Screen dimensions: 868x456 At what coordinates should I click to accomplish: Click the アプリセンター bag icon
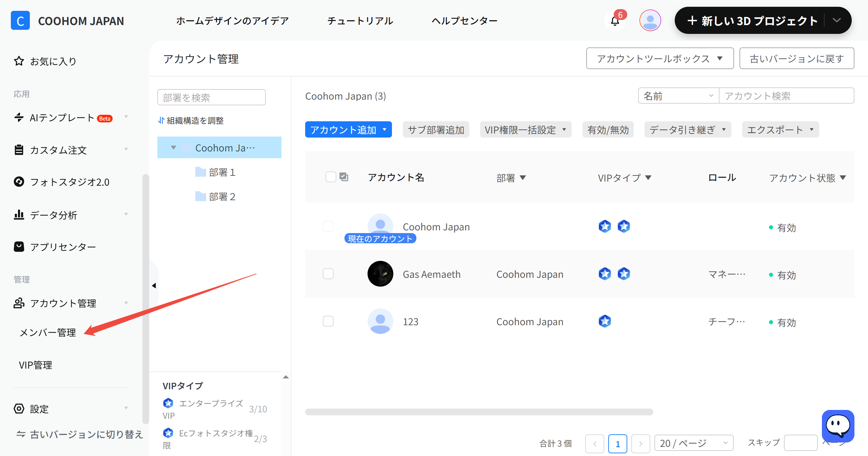[x=19, y=247]
